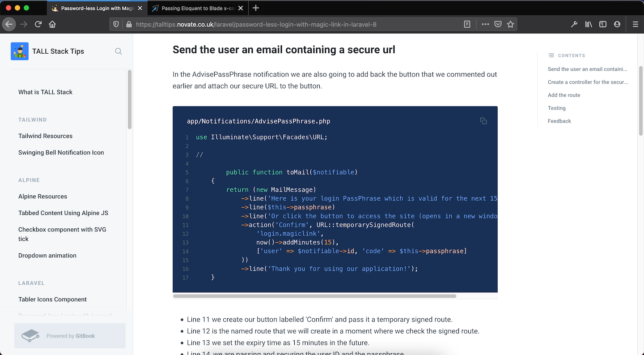Image resolution: width=644 pixels, height=355 pixels.
Task: Open Checkbox component with SVG tick
Action: tap(62, 234)
